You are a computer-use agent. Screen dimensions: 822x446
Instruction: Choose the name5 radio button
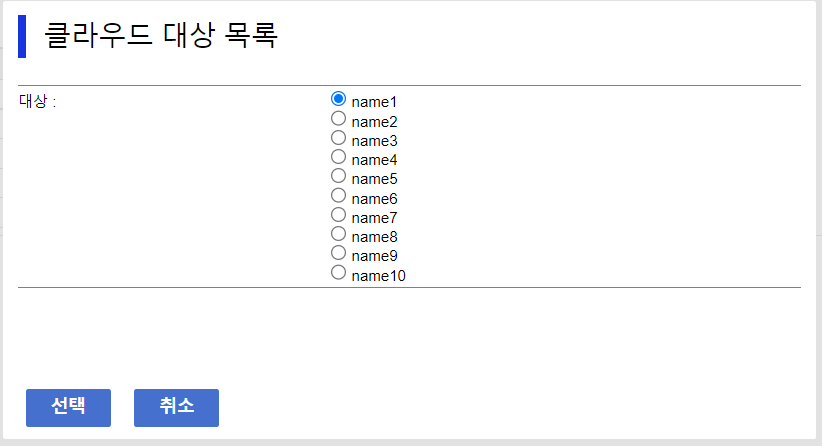(x=338, y=176)
